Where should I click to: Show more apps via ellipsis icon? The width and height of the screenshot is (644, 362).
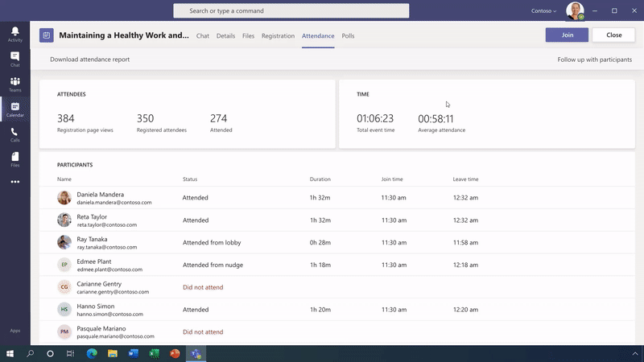pyautogui.click(x=14, y=182)
